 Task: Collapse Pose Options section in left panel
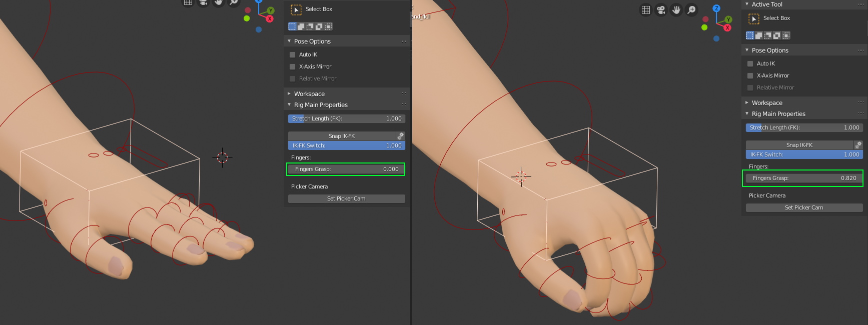(289, 41)
